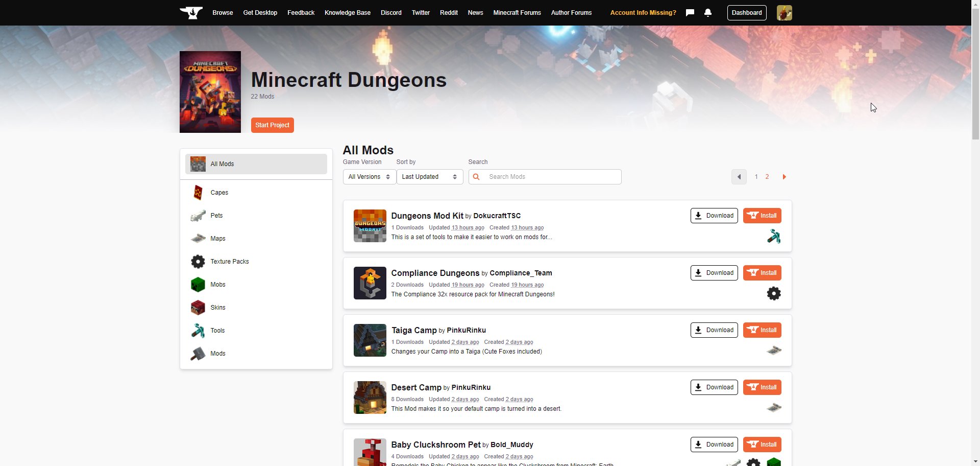Open the Dashboard button
Viewport: 980px width, 466px height.
point(747,13)
